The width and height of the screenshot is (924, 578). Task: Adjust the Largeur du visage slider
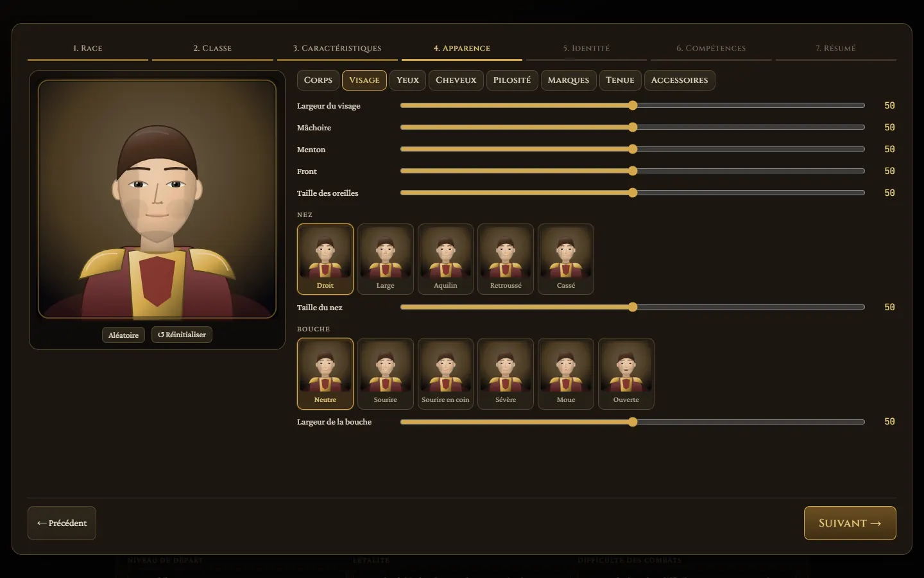click(x=633, y=105)
